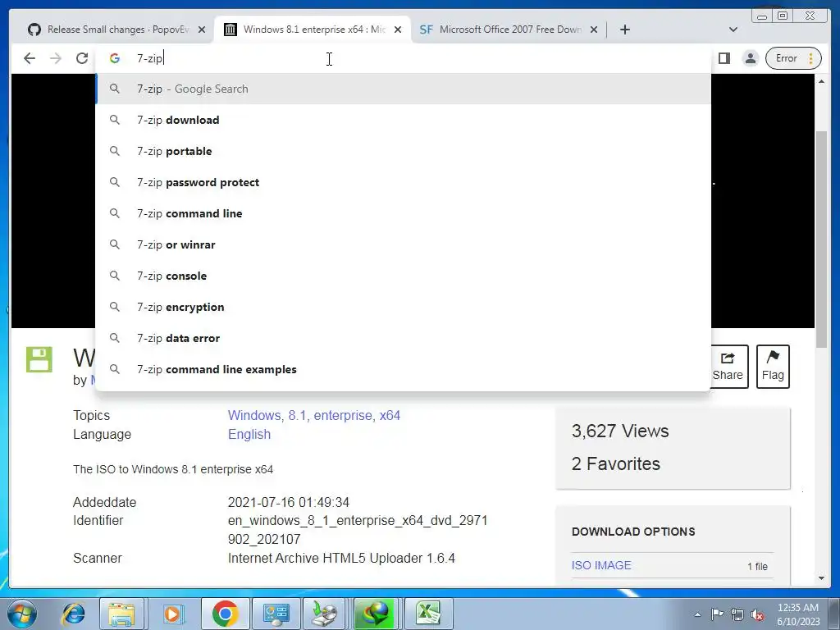Click the '1 file' count text
Viewport: 840px width, 630px height.
point(757,566)
